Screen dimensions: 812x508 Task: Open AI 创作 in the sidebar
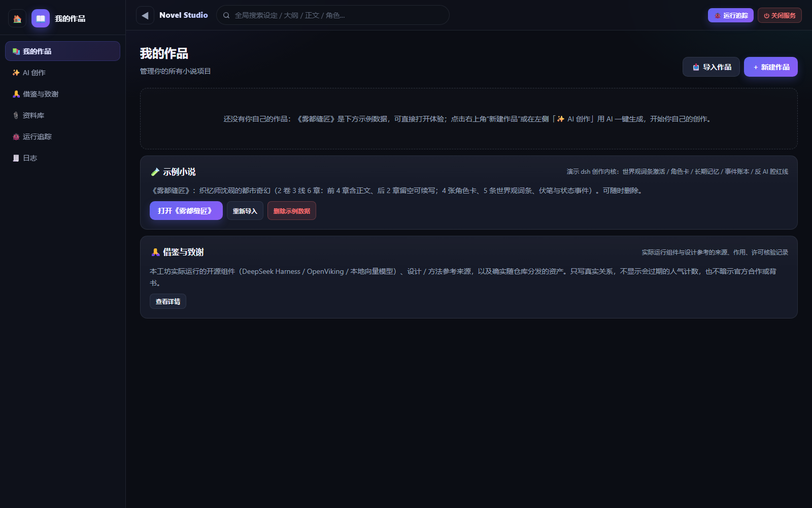[x=62, y=73]
